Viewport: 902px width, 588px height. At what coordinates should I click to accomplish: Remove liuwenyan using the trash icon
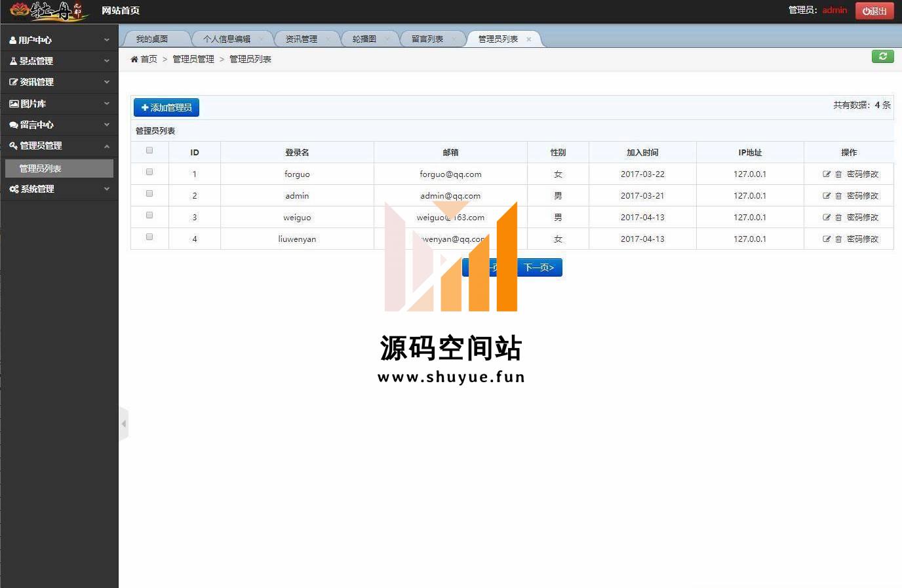pos(838,239)
